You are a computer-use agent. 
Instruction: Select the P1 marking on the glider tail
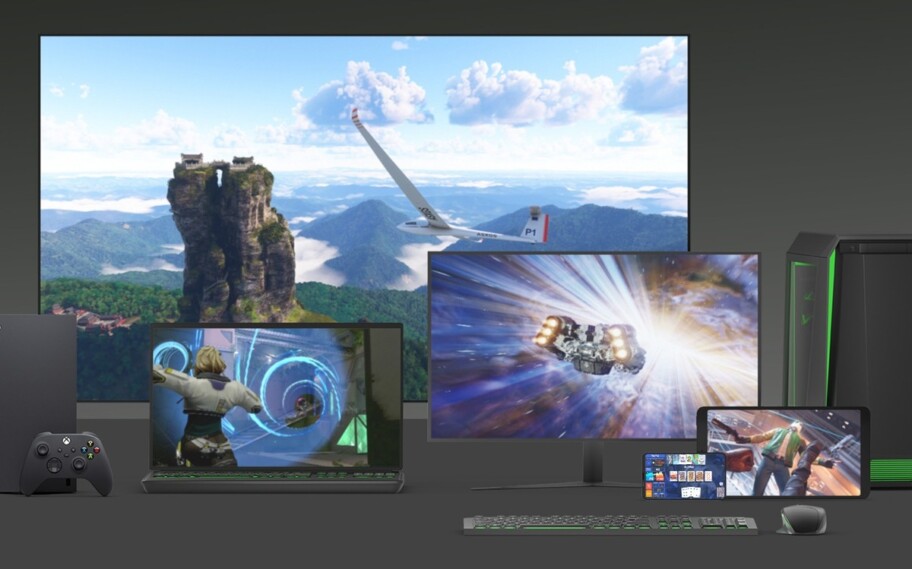tap(530, 231)
